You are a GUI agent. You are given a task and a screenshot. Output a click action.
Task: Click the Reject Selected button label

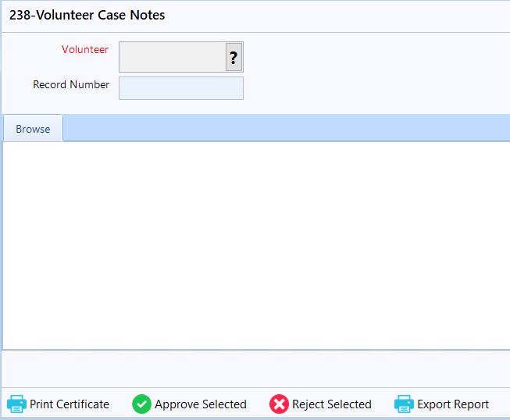click(332, 404)
